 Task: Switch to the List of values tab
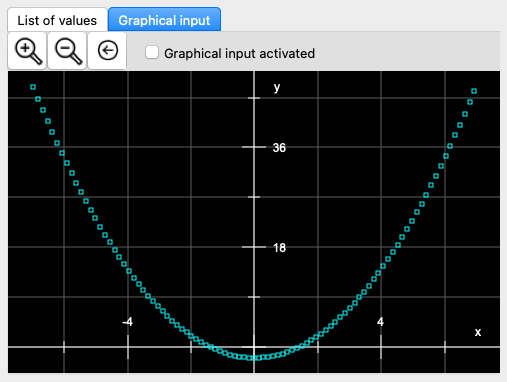pos(57,20)
